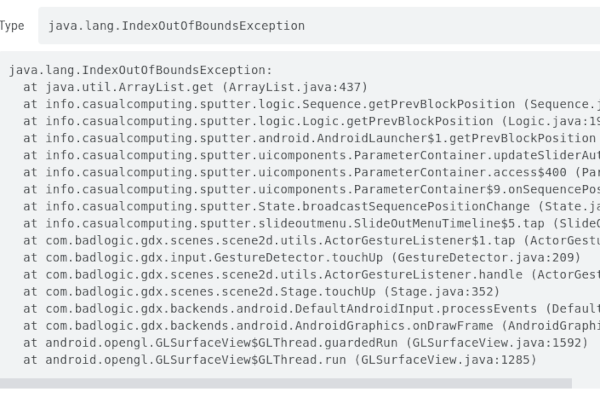The width and height of the screenshot is (600, 409).
Task: Click the ActorGestureListener$1.tap stack frame
Action: 311,241
